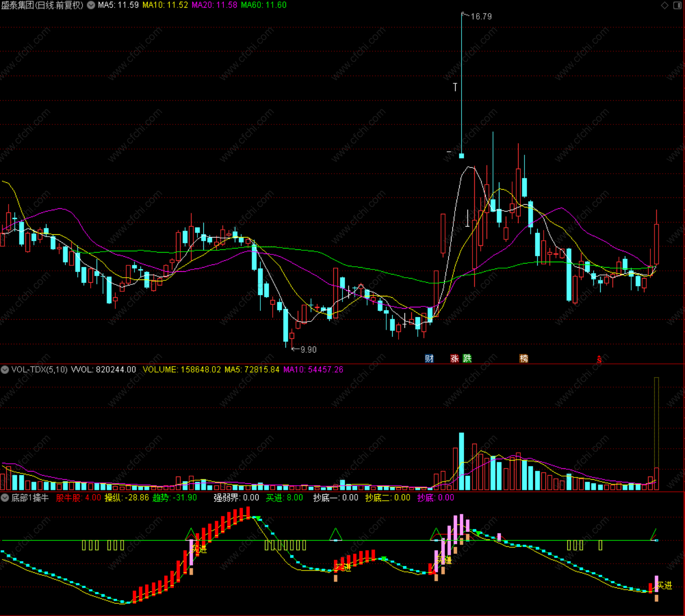This screenshot has width=685, height=616.
Task: Select the MA60: 11.60 label
Action: [264, 5]
